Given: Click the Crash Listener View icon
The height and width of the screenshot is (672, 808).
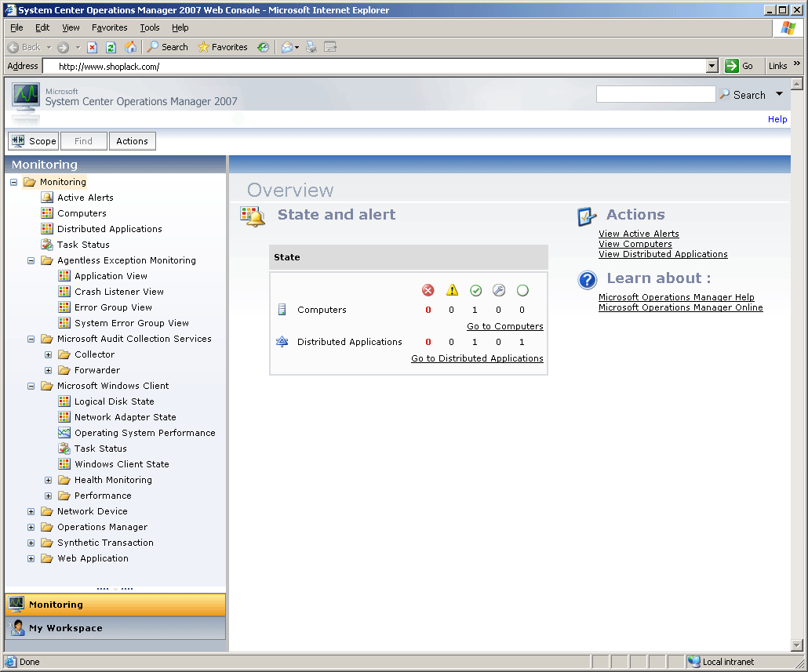Looking at the screenshot, I should click(64, 292).
